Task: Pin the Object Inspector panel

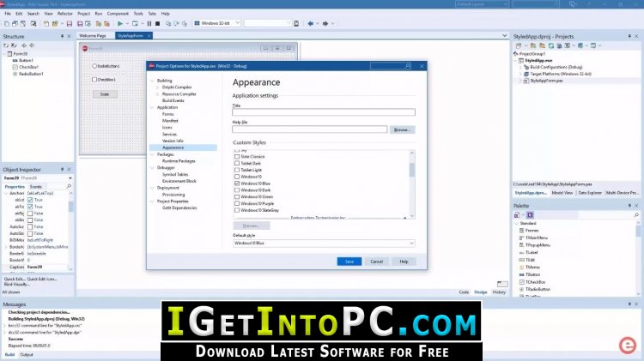Action: (62, 170)
